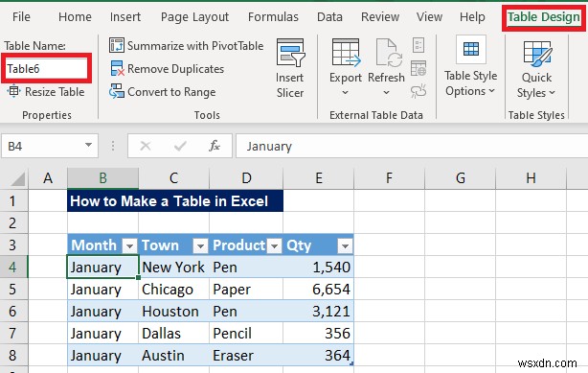Click the title cell How to Make a Table in Excel
The width and height of the screenshot is (588, 373).
(175, 201)
